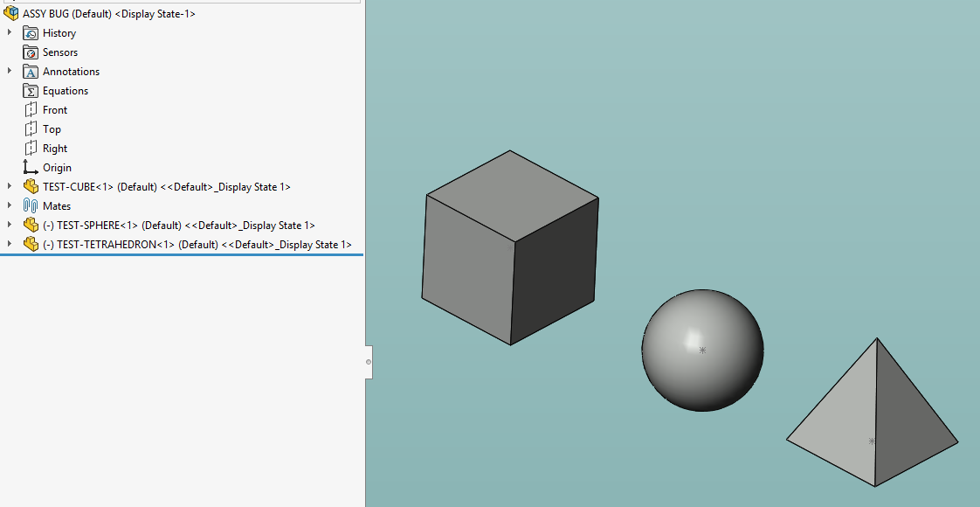Expand the Mates folder
This screenshot has width=980, height=507.
(10, 206)
